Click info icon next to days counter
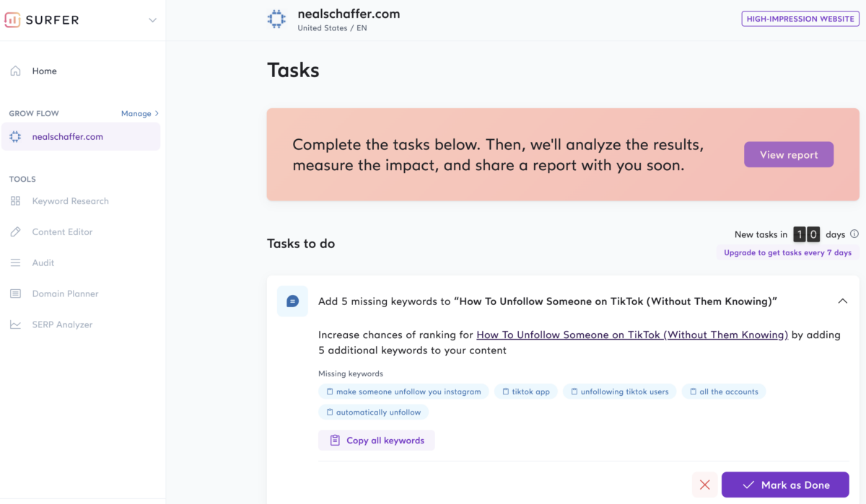This screenshot has height=504, width=866. tap(854, 234)
